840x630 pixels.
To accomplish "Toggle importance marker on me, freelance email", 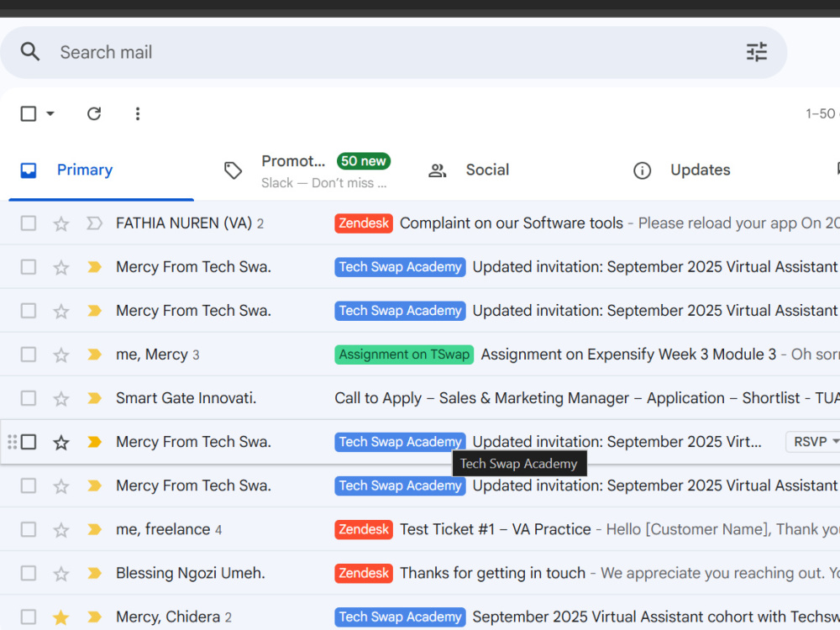I will [94, 529].
